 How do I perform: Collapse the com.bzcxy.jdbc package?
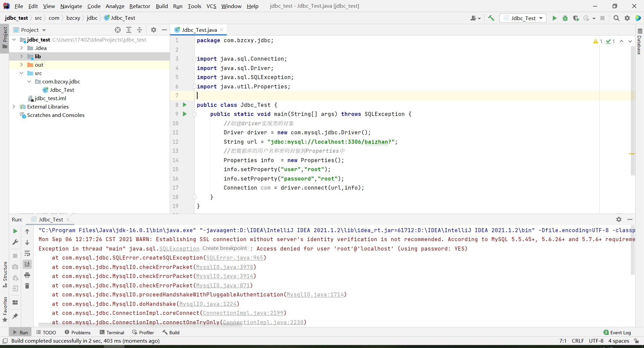[29, 81]
